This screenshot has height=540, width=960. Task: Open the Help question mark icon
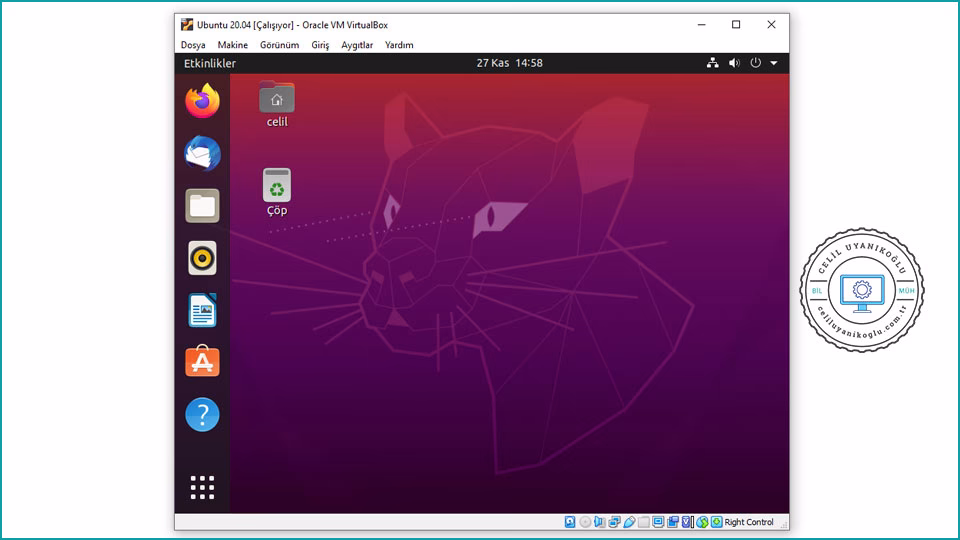pos(203,414)
